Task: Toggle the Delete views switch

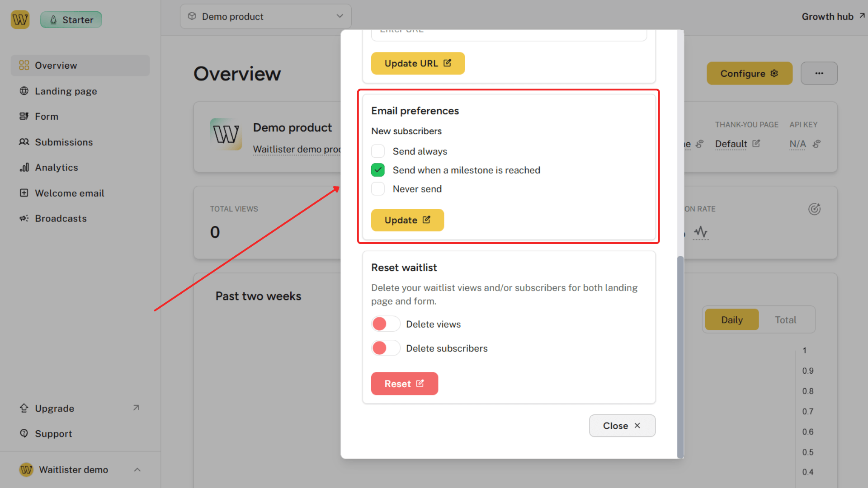Action: [386, 324]
